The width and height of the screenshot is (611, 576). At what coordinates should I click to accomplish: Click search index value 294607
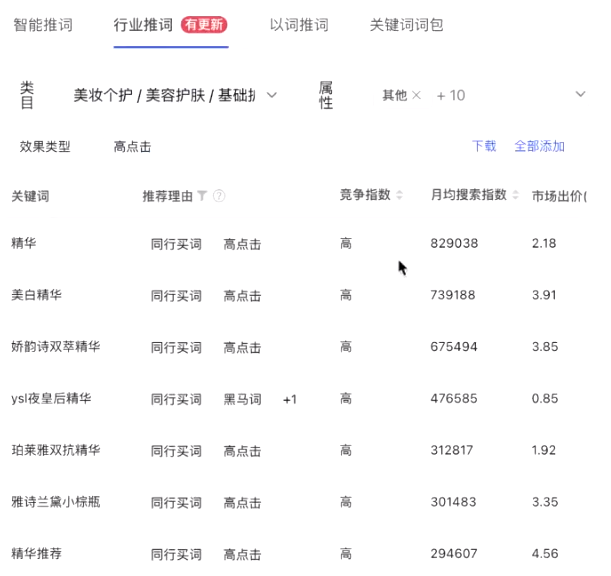(454, 553)
